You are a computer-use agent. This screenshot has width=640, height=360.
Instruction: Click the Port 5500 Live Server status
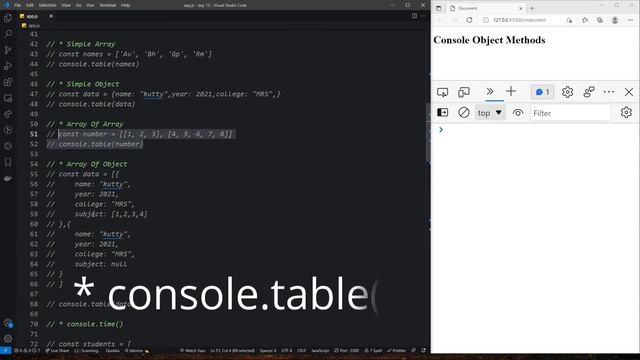click(347, 351)
